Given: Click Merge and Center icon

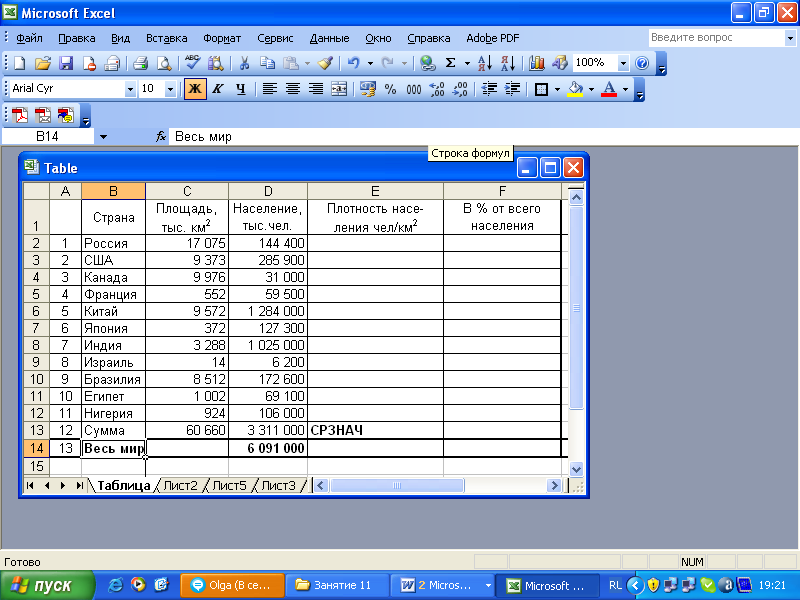Looking at the screenshot, I should pyautogui.click(x=339, y=89).
